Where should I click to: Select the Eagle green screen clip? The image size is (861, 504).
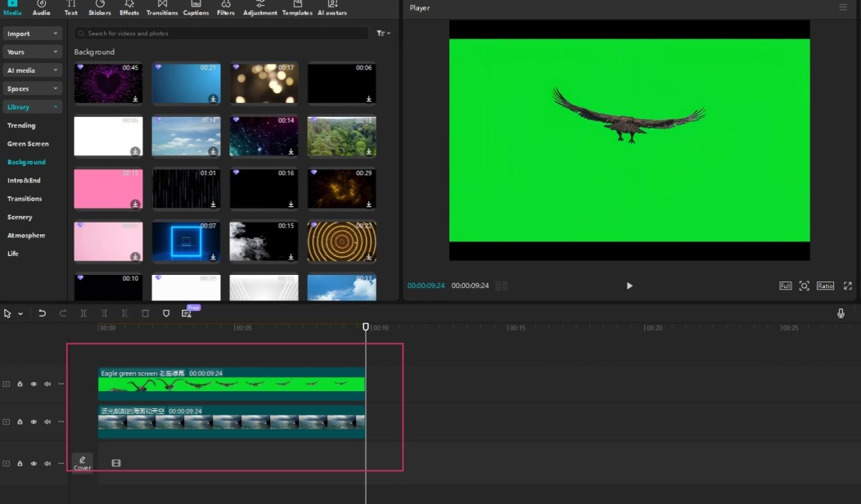click(231, 384)
